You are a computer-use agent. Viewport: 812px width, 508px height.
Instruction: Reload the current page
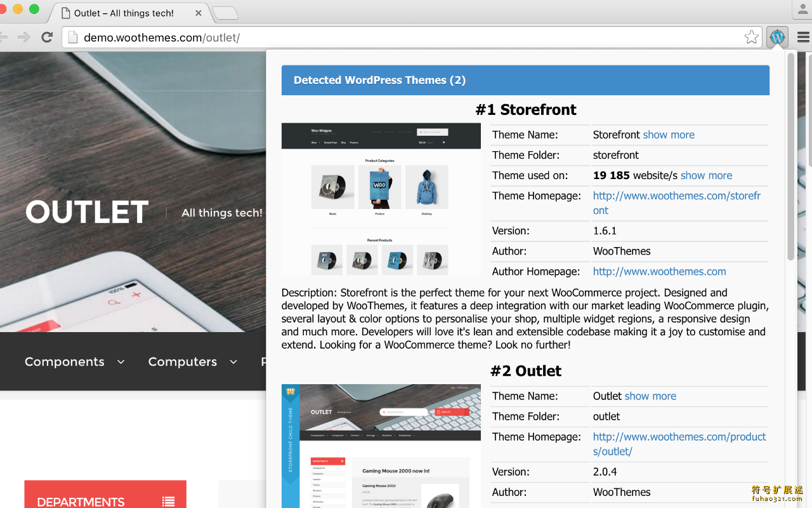coord(46,37)
